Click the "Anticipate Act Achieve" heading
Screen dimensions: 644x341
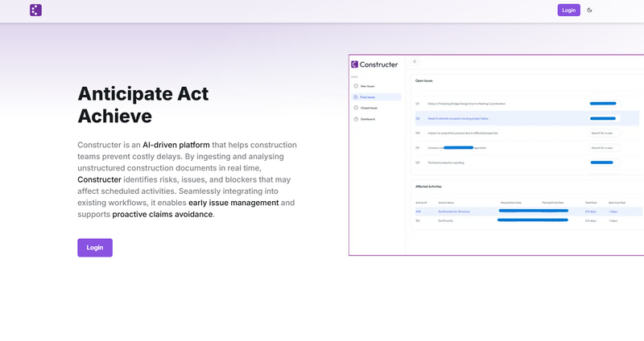pyautogui.click(x=142, y=105)
